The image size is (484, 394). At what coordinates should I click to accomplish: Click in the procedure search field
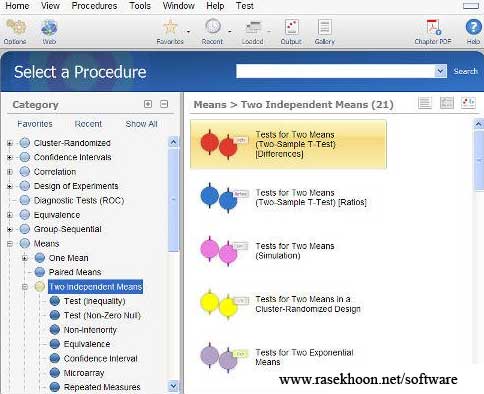pyautogui.click(x=335, y=71)
